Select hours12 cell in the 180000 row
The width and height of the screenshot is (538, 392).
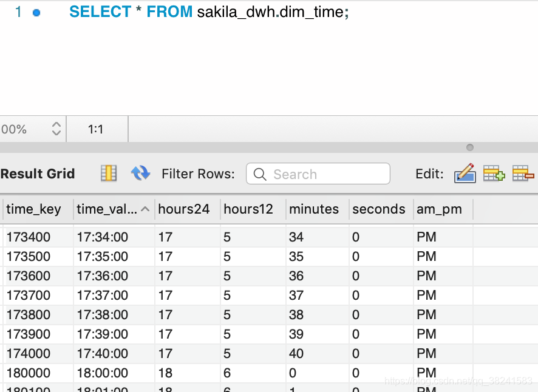coord(253,373)
